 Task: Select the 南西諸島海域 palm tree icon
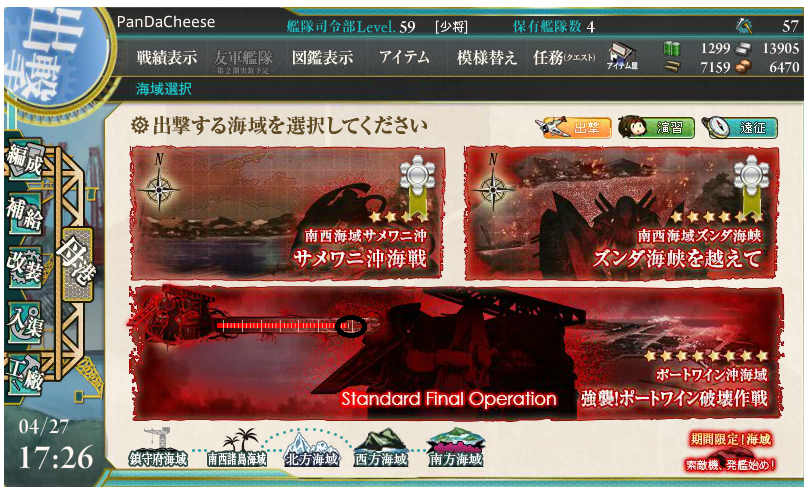coord(237,449)
